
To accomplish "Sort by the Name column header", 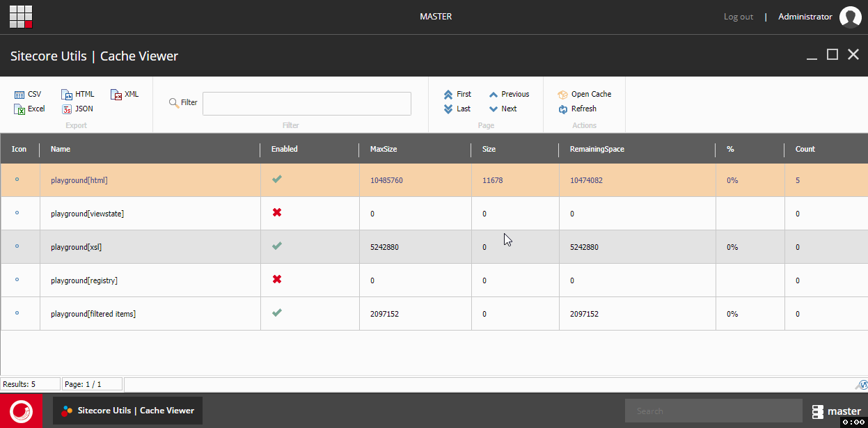I will coord(61,149).
